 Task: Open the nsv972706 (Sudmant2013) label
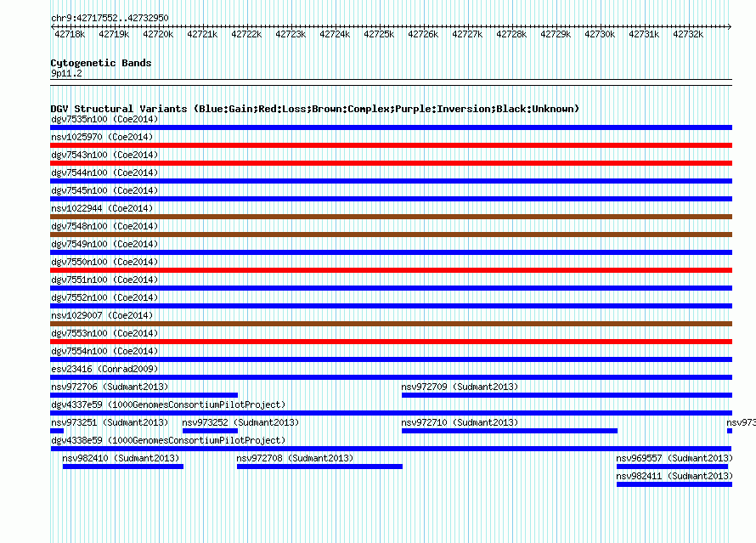(110, 387)
